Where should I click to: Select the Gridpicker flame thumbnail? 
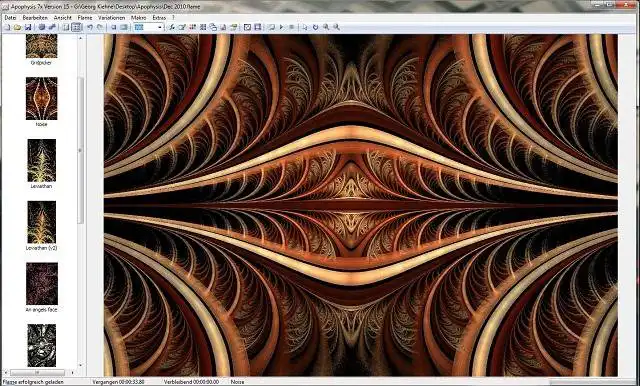click(42, 46)
